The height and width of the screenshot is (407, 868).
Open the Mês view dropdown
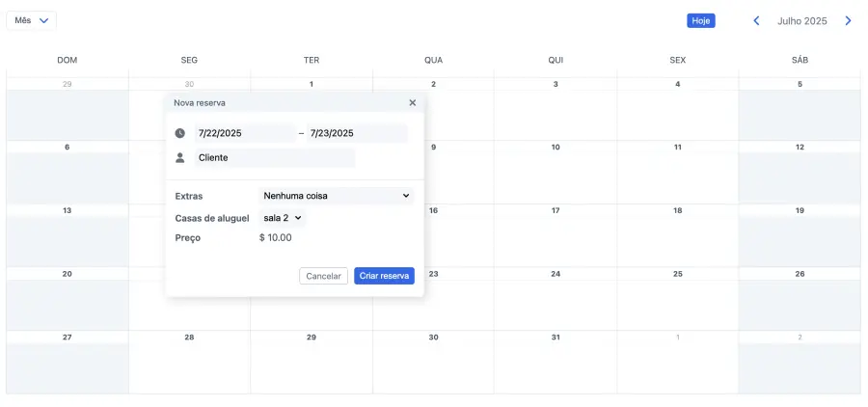click(x=32, y=20)
